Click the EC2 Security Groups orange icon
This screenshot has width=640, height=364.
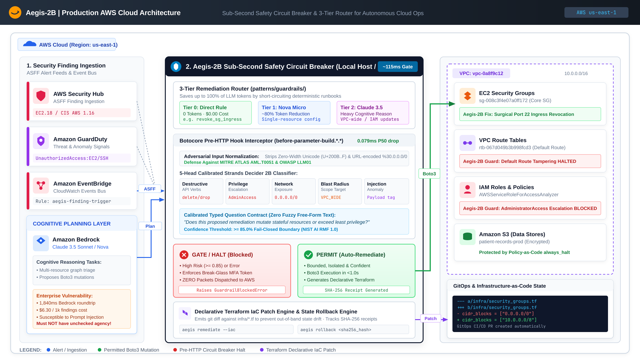pos(467,96)
